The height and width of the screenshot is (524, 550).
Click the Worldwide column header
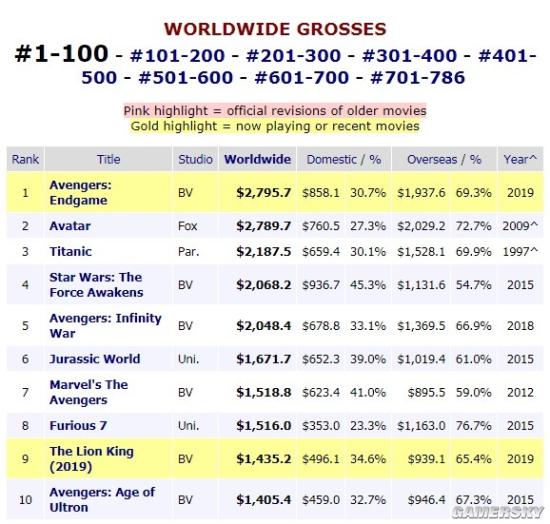257,159
